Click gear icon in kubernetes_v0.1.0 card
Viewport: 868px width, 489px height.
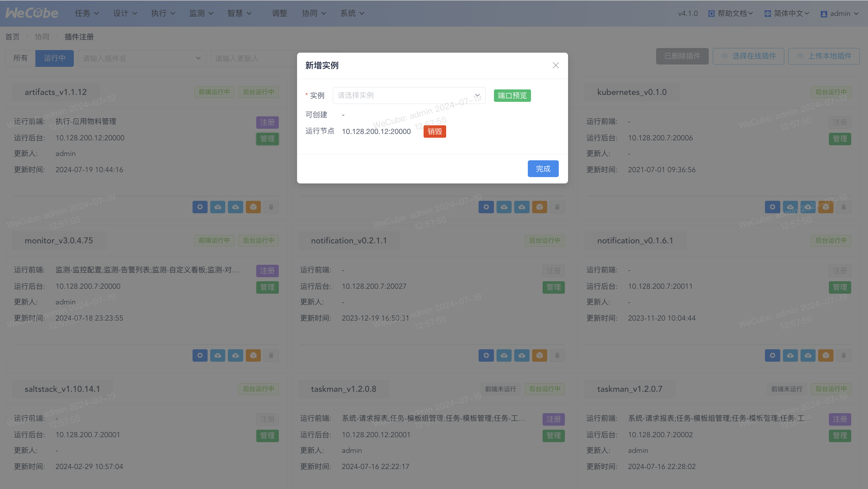(773, 207)
